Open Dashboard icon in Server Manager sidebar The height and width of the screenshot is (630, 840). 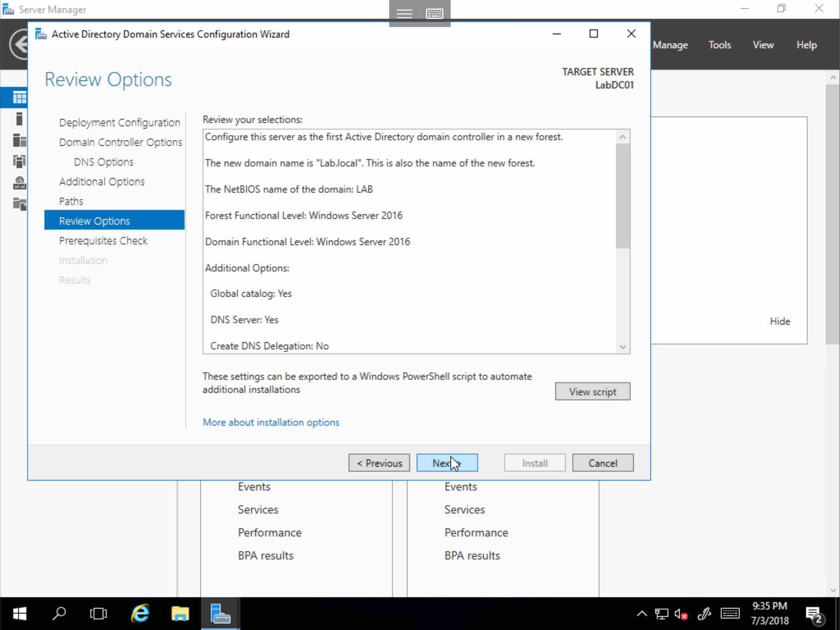pyautogui.click(x=19, y=98)
